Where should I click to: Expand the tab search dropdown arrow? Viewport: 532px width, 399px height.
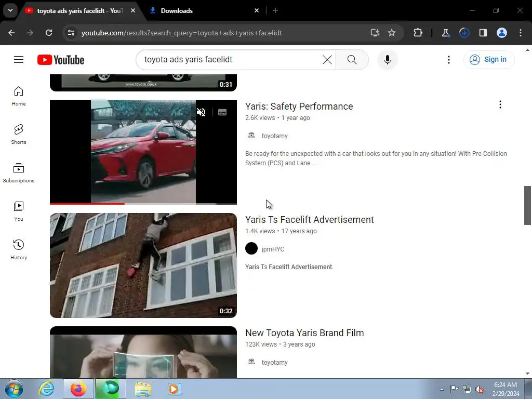pyautogui.click(x=10, y=10)
